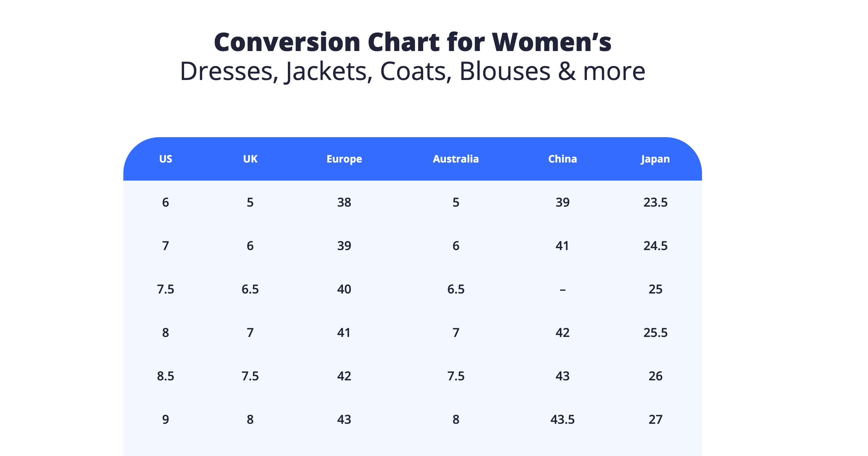Click the China 43.5 cell
This screenshot has height=456, width=868.
562,419
